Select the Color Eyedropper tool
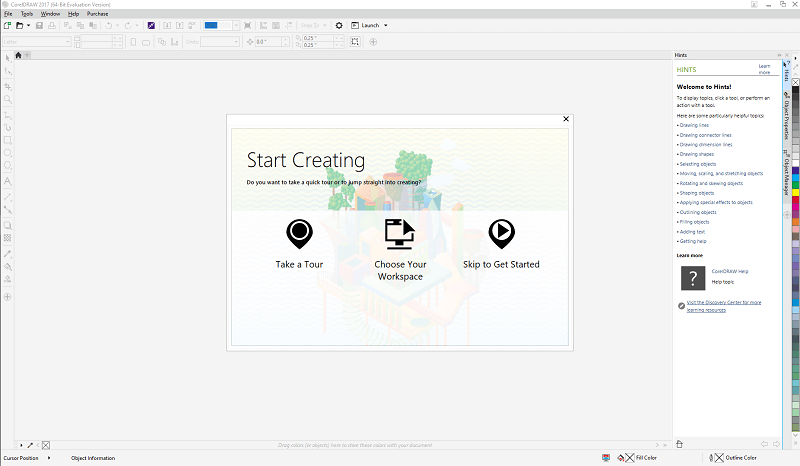The width and height of the screenshot is (800, 466). 8,254
